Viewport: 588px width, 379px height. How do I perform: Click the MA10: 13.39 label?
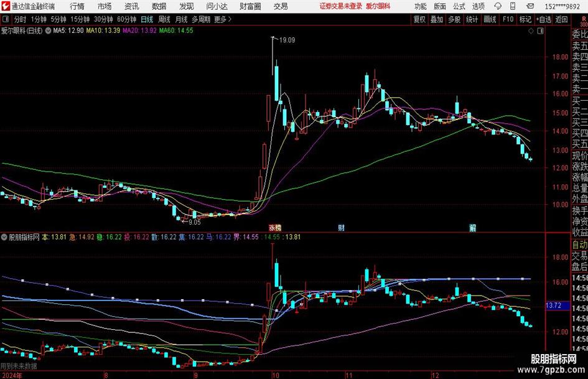pos(103,30)
